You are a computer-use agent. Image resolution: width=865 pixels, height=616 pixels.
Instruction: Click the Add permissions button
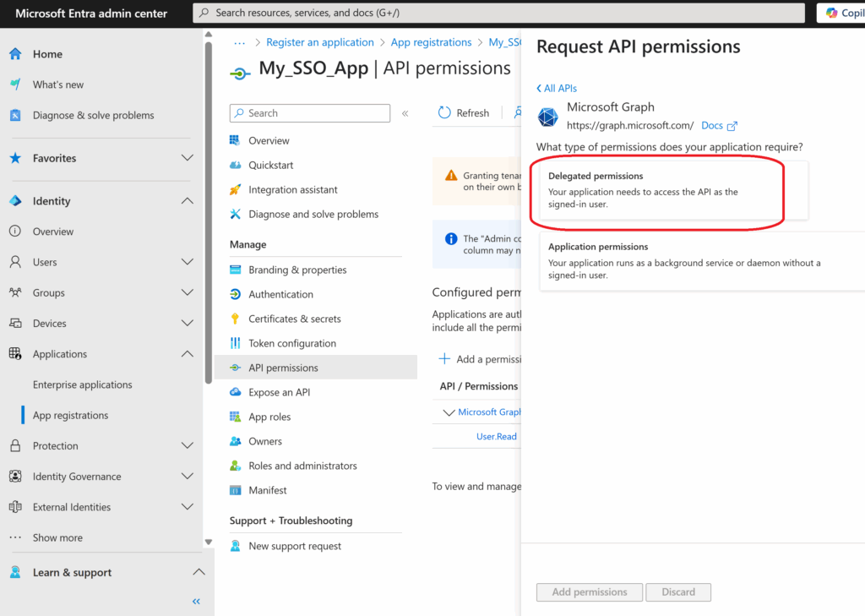pyautogui.click(x=589, y=592)
